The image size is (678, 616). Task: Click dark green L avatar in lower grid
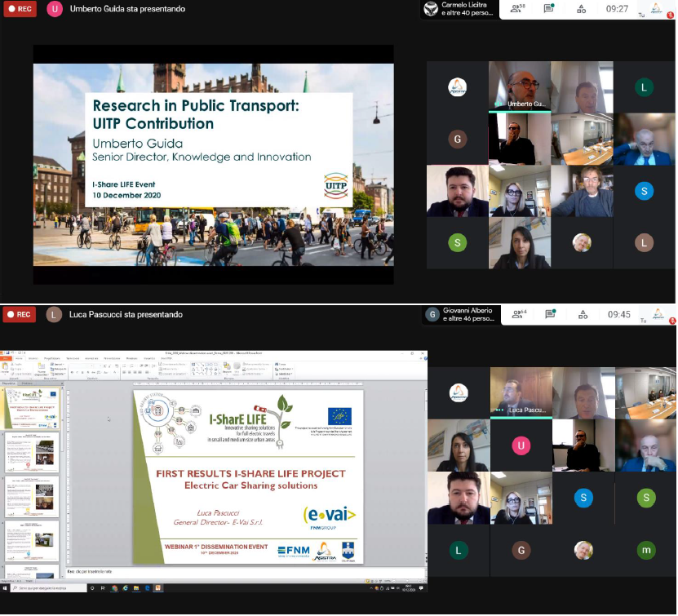coord(459,550)
